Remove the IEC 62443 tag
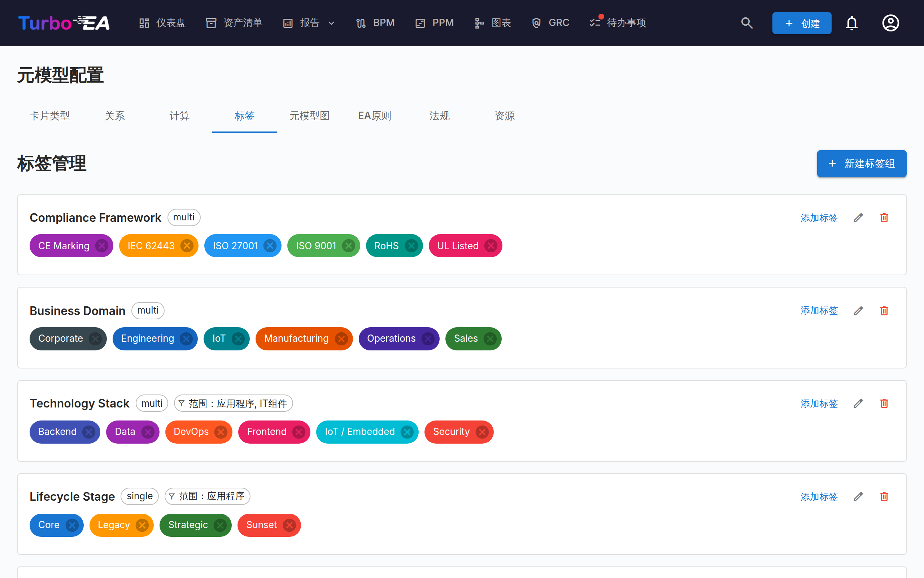The image size is (924, 578). pyautogui.click(x=187, y=246)
